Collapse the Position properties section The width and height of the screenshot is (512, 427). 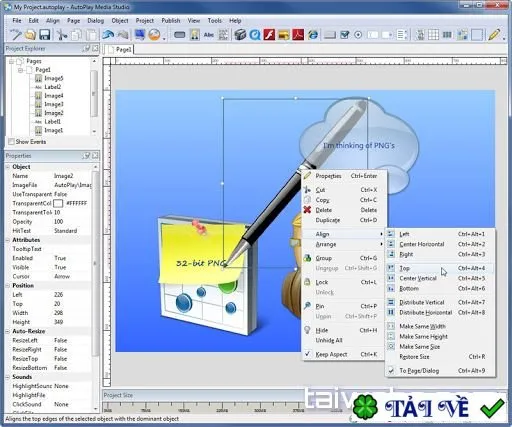8,286
